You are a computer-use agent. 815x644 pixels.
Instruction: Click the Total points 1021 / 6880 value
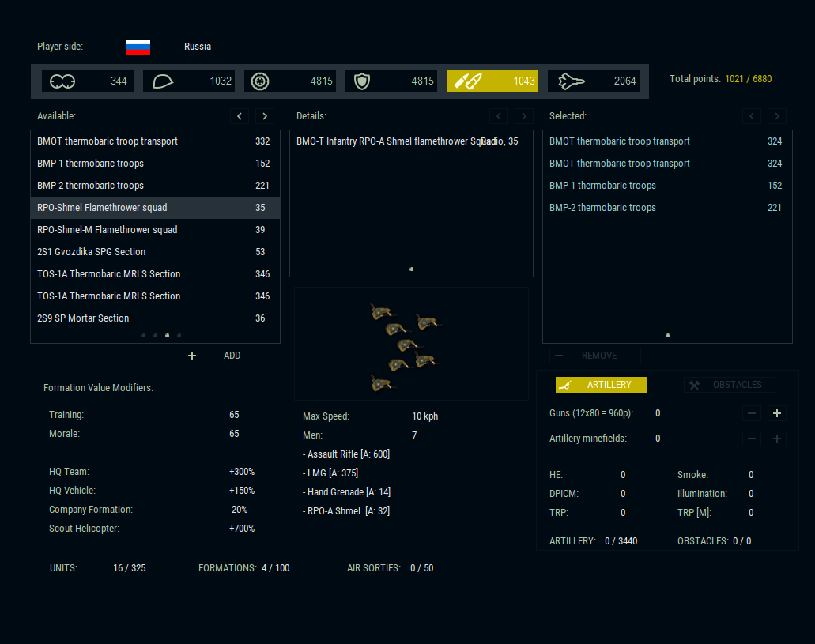tap(748, 79)
